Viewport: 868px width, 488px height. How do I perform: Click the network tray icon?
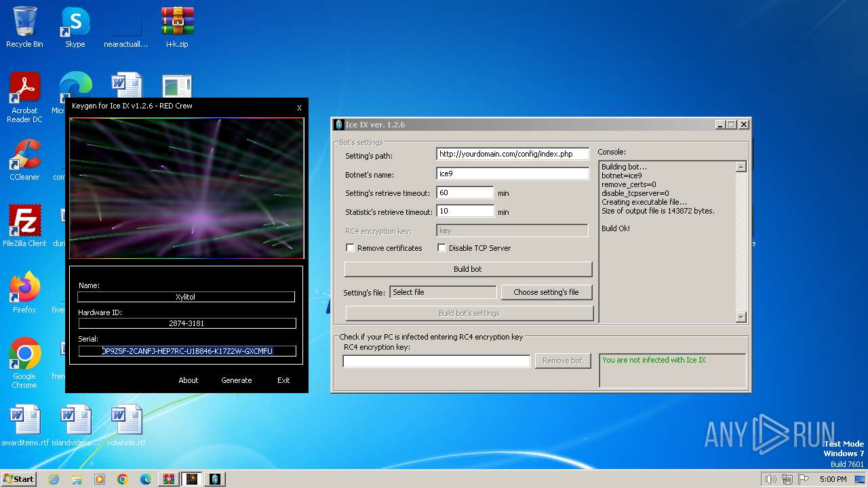[787, 479]
